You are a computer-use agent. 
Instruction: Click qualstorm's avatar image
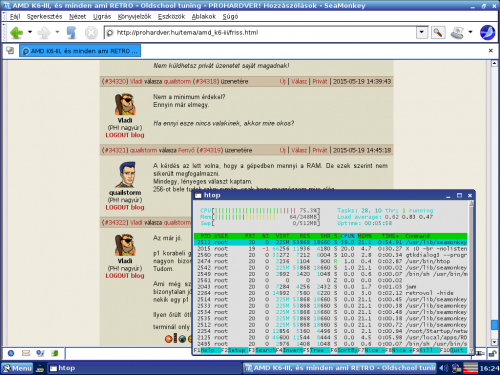point(126,175)
